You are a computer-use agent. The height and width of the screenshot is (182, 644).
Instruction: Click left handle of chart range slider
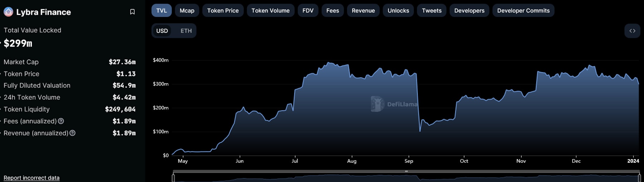point(173,178)
